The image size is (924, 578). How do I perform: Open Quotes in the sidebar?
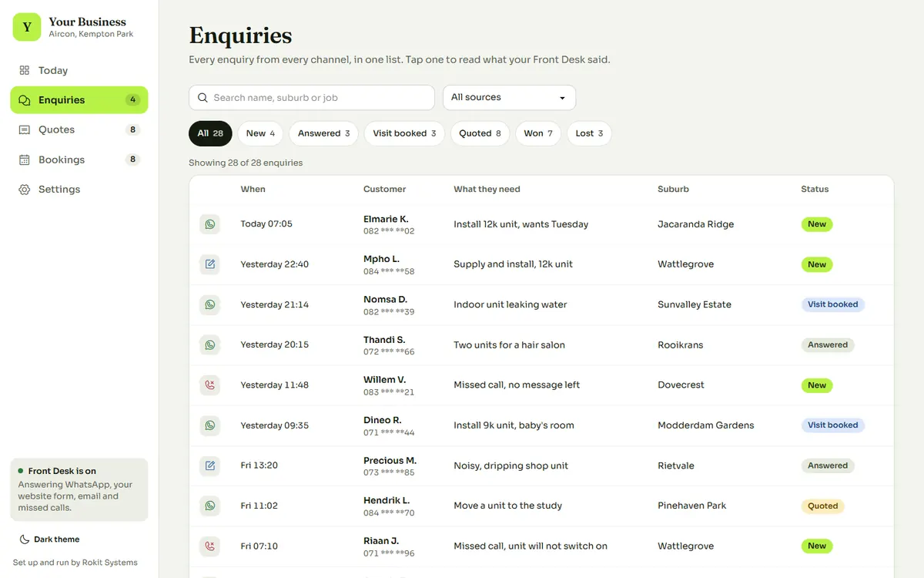pos(79,129)
